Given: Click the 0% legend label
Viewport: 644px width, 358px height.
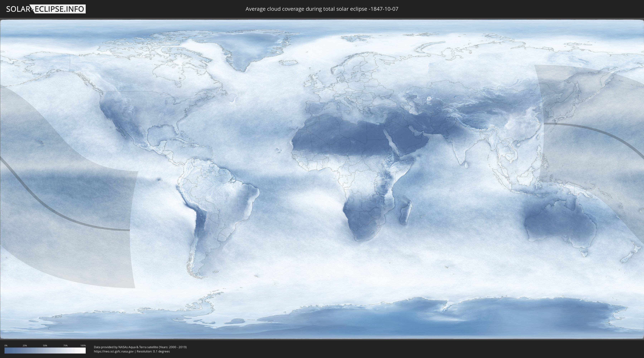Looking at the screenshot, I should click(6, 345).
